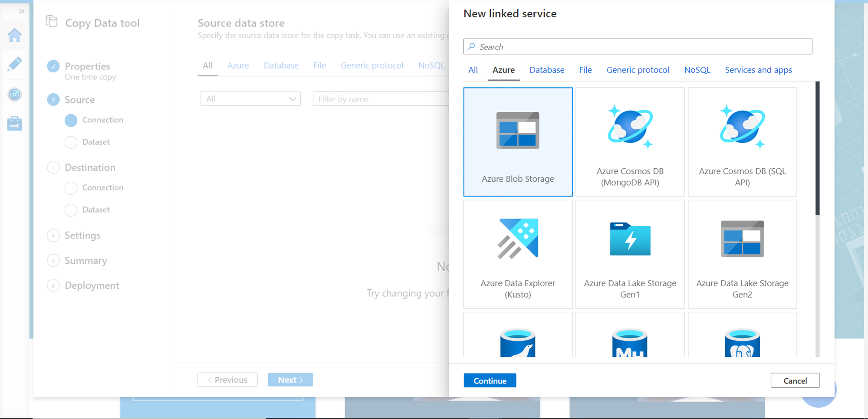868x419 pixels.
Task: Switch to NoSQL tab in Source data store
Action: 431,65
